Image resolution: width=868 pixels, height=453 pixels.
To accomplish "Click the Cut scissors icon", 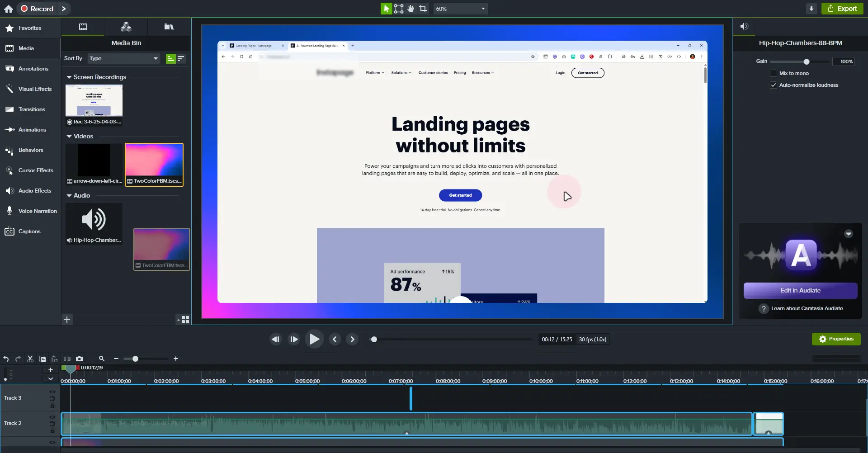I will pos(30,359).
